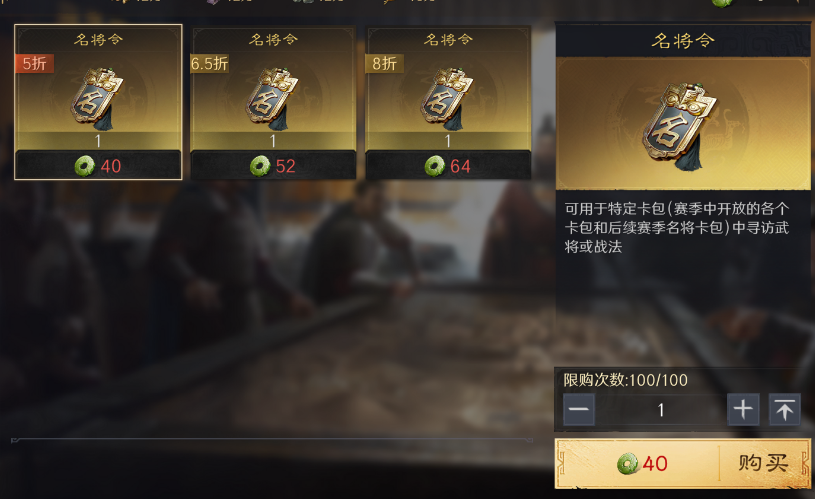
Task: Click the 购买 purchase button
Action: click(x=763, y=463)
